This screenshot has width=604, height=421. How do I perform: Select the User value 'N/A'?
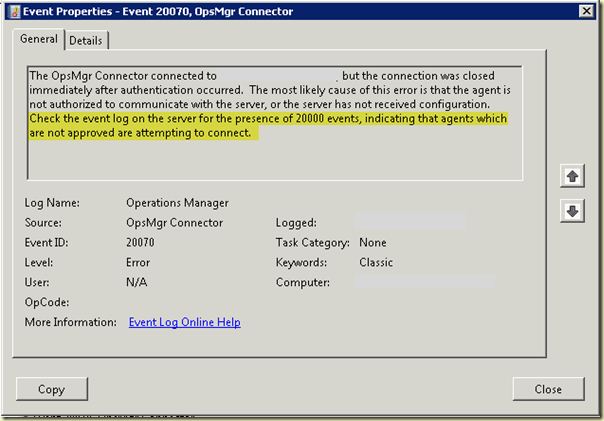point(137,282)
